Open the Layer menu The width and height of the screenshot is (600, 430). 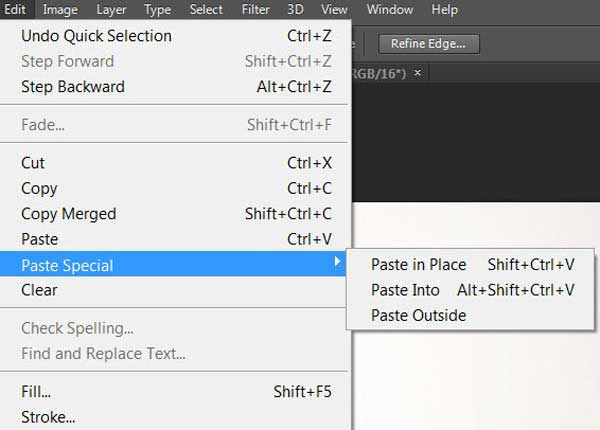[111, 10]
